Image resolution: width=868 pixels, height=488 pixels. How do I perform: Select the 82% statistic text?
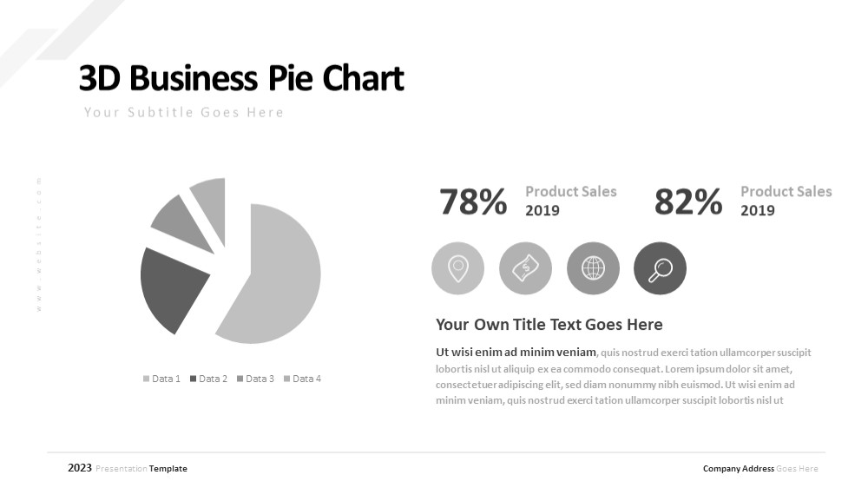tap(688, 201)
